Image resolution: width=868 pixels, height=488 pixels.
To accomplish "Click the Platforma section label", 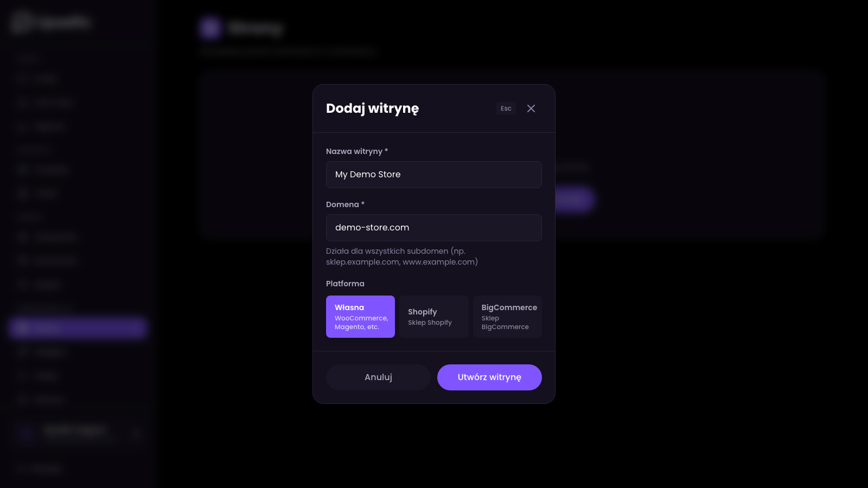I will point(345,284).
